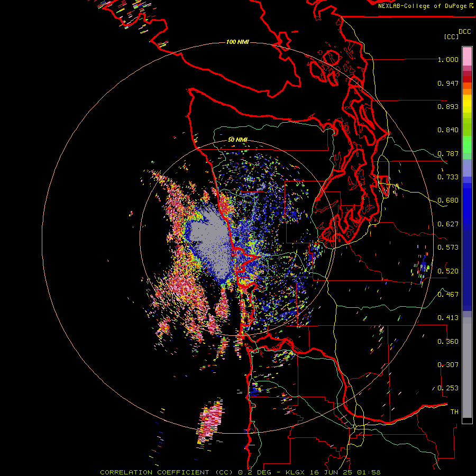Click the 100 NMI range ring label
This screenshot has height=476, width=476.
(237, 42)
